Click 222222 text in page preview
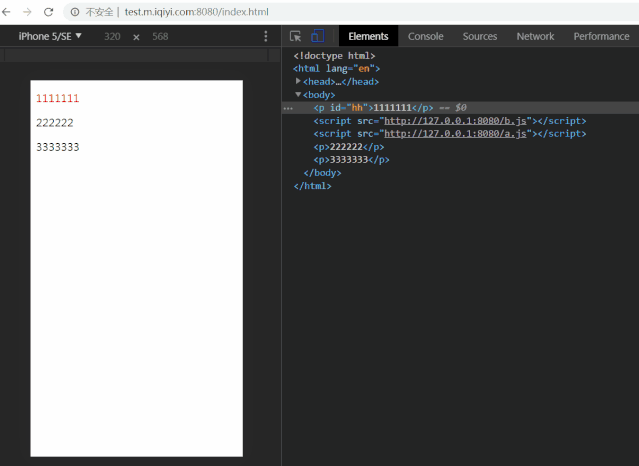 (x=55, y=123)
